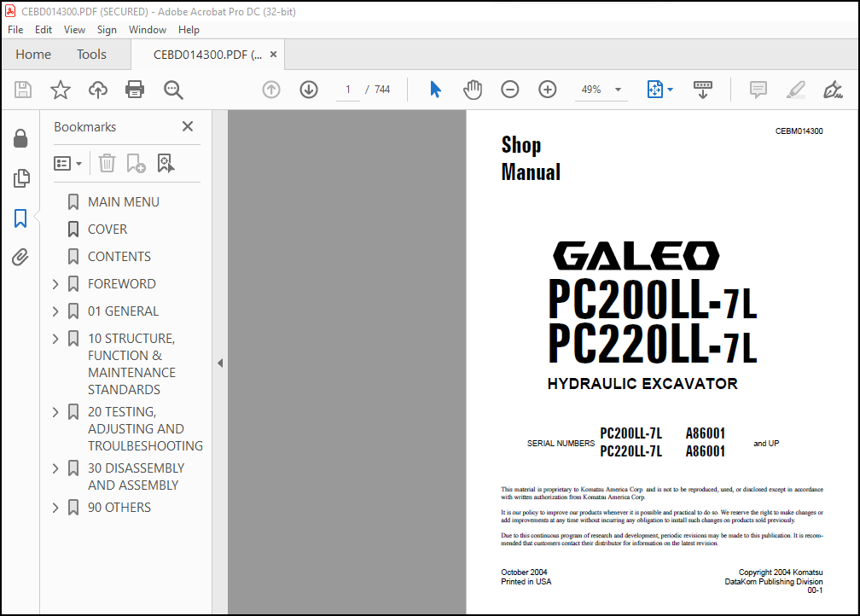Delete selected bookmark trash icon
Image resolution: width=860 pixels, height=616 pixels.
[x=107, y=163]
